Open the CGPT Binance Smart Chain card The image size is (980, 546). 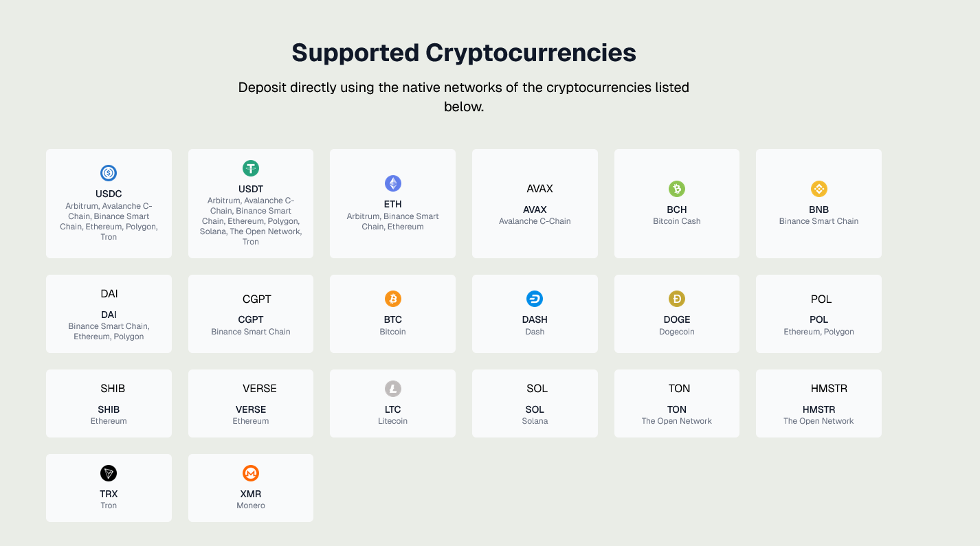pos(251,314)
